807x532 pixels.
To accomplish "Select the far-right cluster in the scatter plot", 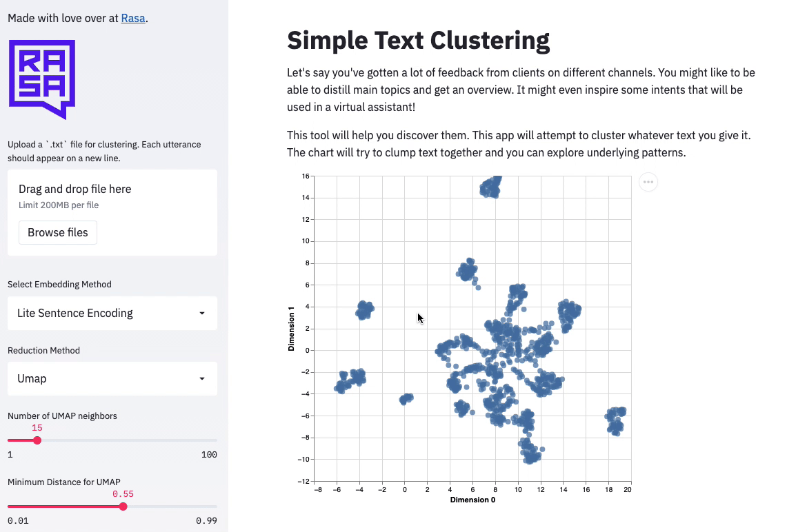I will click(615, 421).
